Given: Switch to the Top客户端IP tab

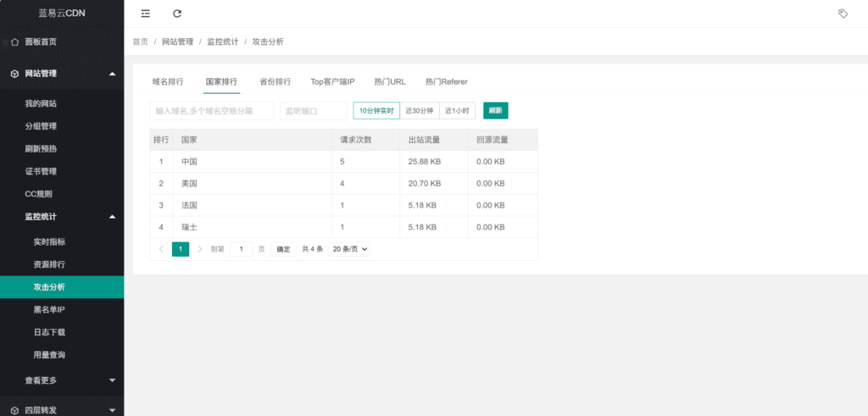Looking at the screenshot, I should tap(332, 82).
